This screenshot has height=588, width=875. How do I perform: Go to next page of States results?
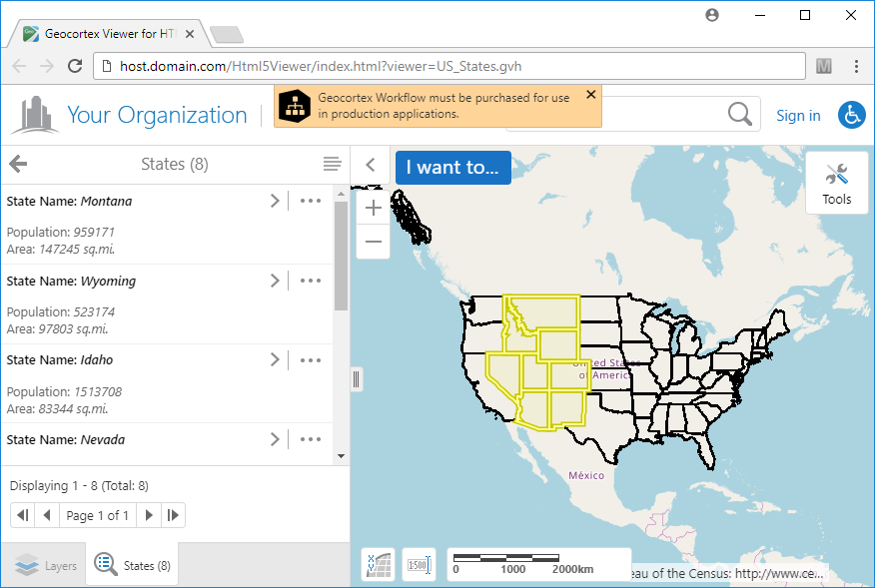click(148, 514)
